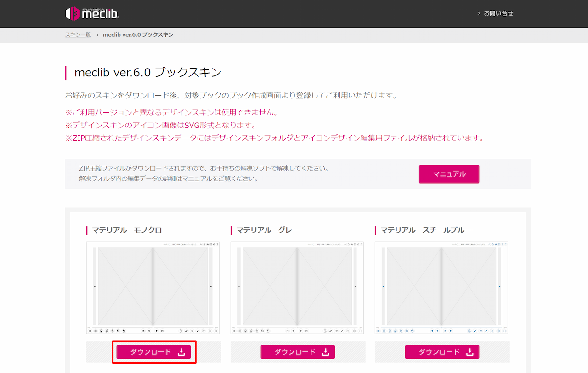Image resolution: width=588 pixels, height=373 pixels.
Task: Click right page arrow in モノクロ preview
Action: [211, 287]
